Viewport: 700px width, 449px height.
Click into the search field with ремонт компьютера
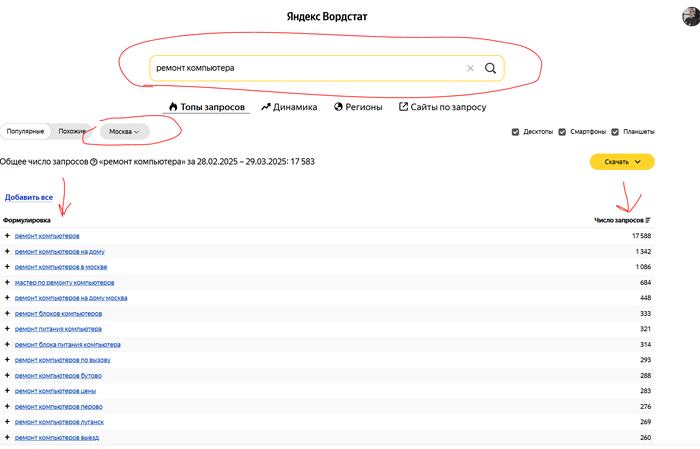pos(300,68)
